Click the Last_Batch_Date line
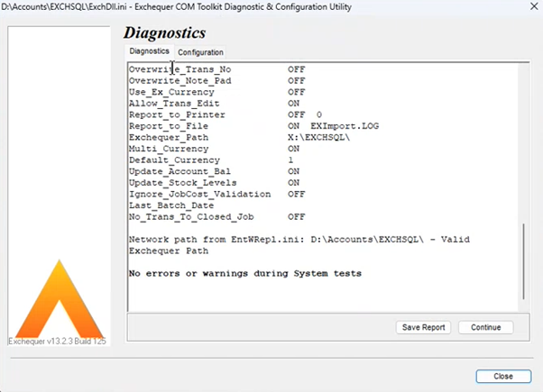This screenshot has width=543, height=392. [171, 205]
